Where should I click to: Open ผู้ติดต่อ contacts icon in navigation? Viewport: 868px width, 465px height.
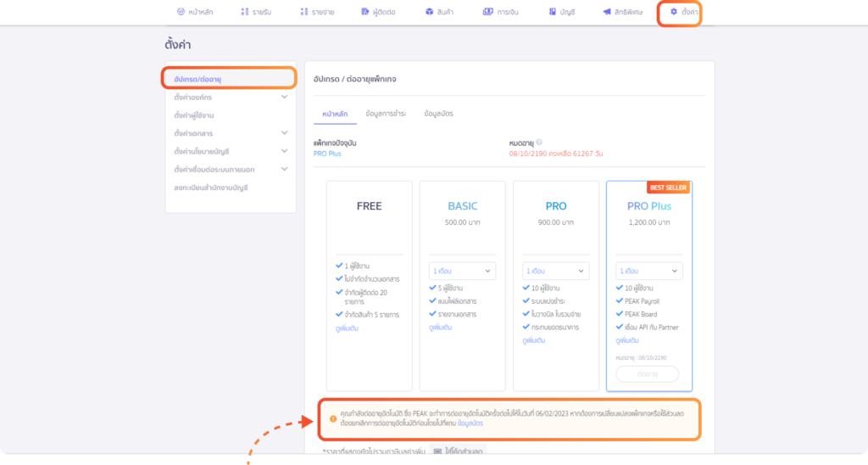coord(364,12)
